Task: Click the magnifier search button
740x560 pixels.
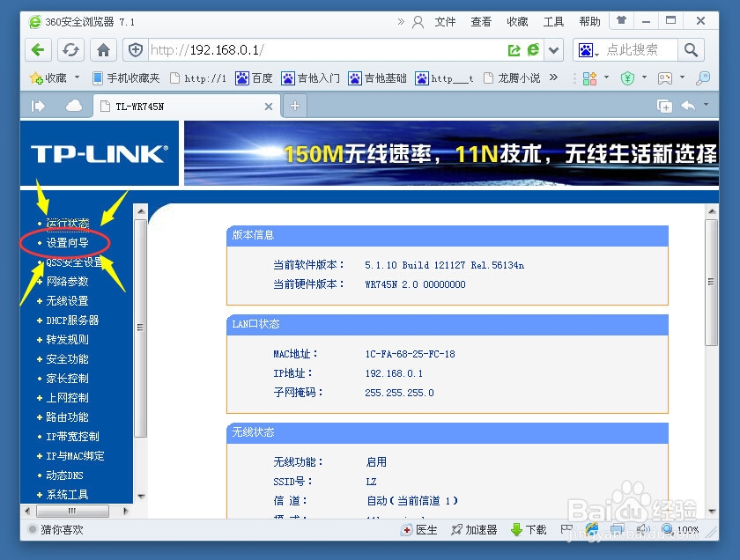Action: 691,50
